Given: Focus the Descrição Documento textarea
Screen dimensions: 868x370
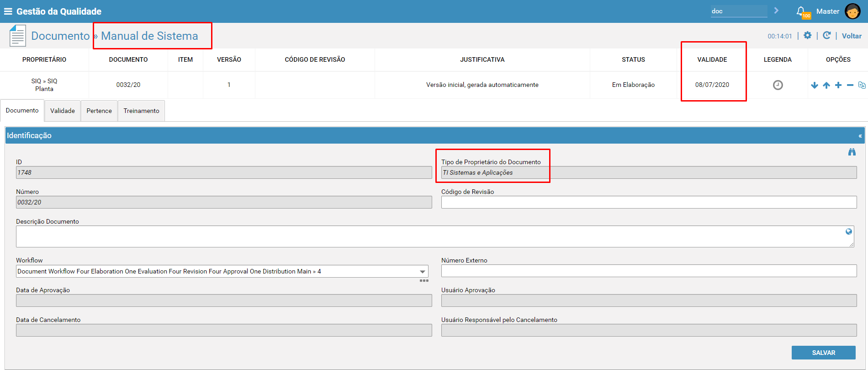Looking at the screenshot, I should [435, 236].
